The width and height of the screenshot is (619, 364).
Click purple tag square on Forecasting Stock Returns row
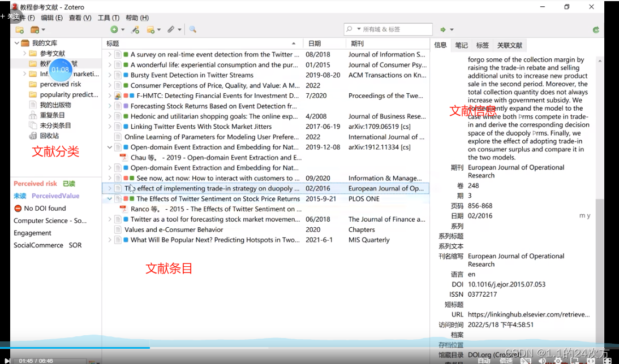tap(126, 106)
